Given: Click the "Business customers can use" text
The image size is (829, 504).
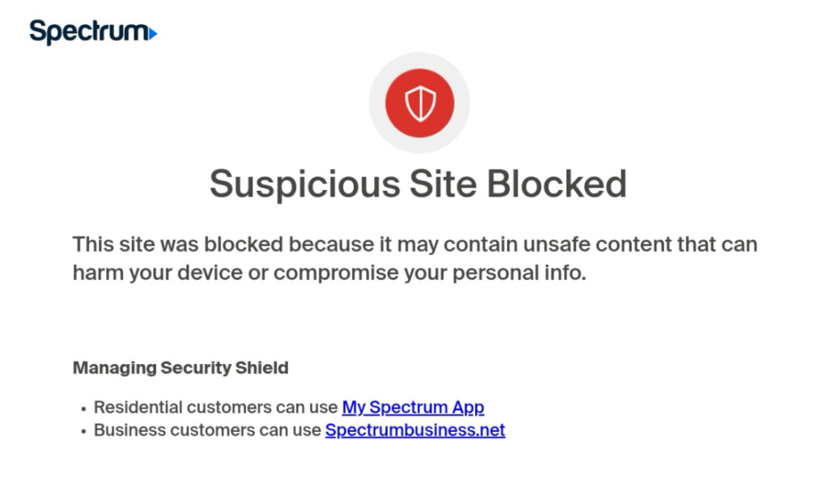Looking at the screenshot, I should (x=207, y=430).
